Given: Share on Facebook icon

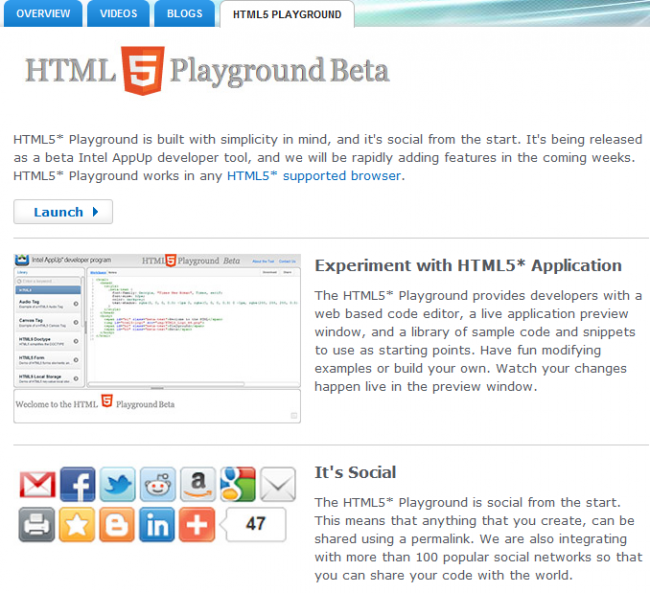Looking at the screenshot, I should [78, 484].
